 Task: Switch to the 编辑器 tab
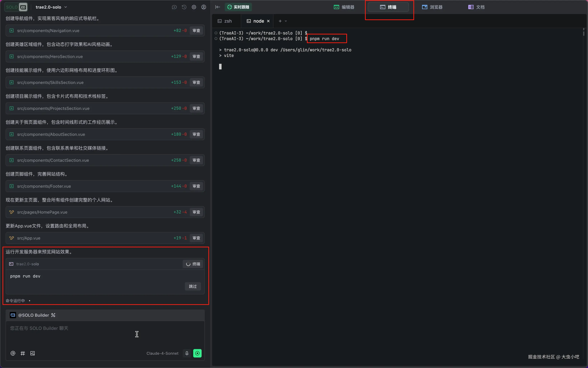click(344, 7)
